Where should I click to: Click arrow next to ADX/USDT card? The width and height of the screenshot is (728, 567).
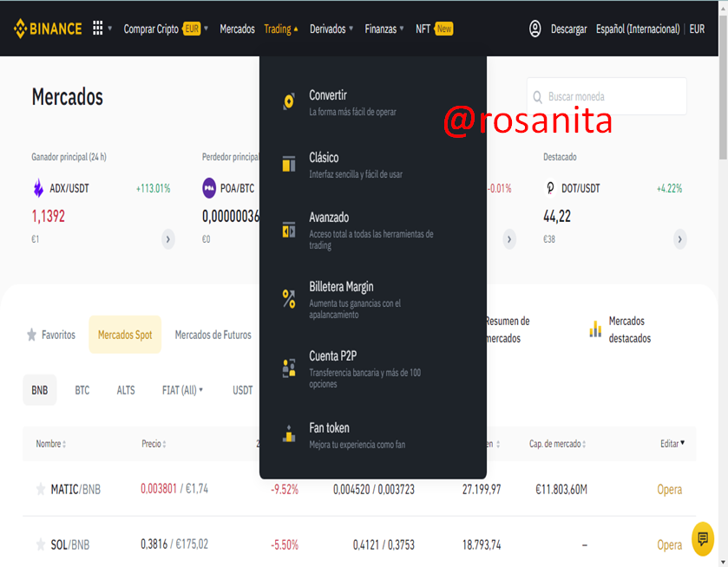point(168,239)
